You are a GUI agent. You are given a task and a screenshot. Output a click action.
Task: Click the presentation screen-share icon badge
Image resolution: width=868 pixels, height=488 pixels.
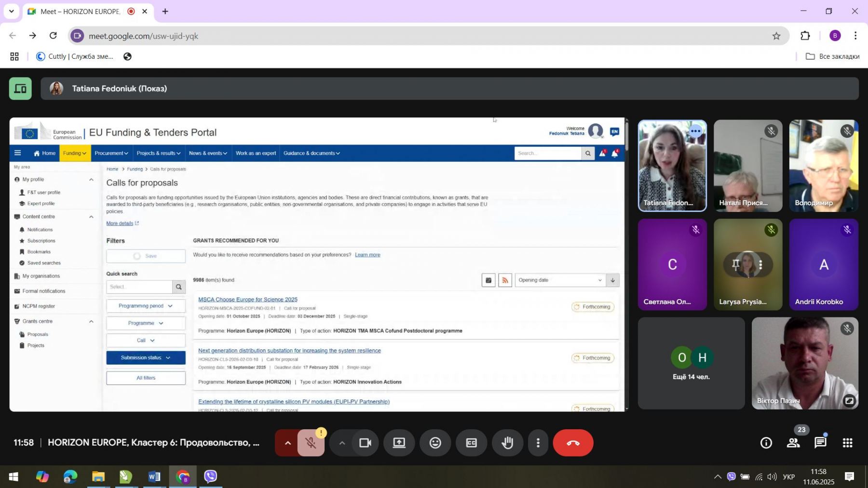tap(20, 89)
